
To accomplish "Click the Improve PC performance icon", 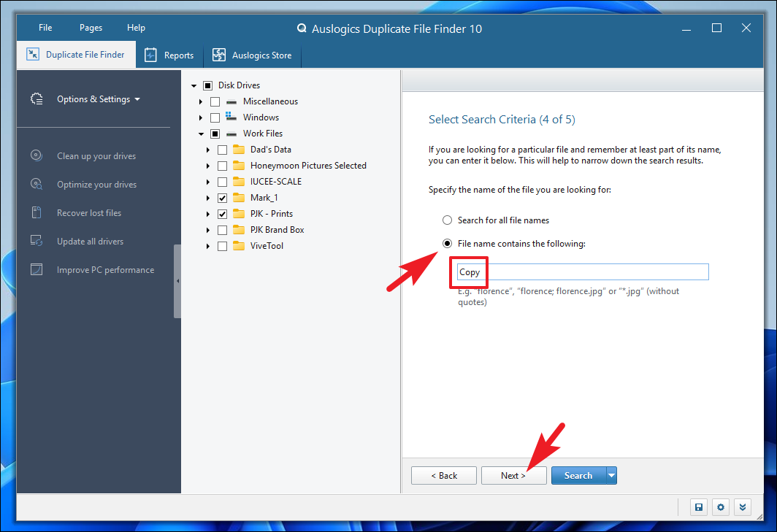I will point(37,269).
